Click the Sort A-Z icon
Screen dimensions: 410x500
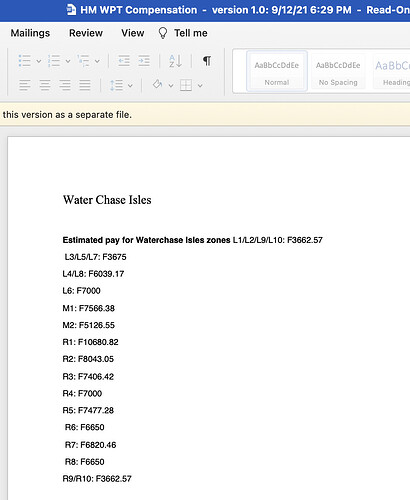[x=175, y=61]
